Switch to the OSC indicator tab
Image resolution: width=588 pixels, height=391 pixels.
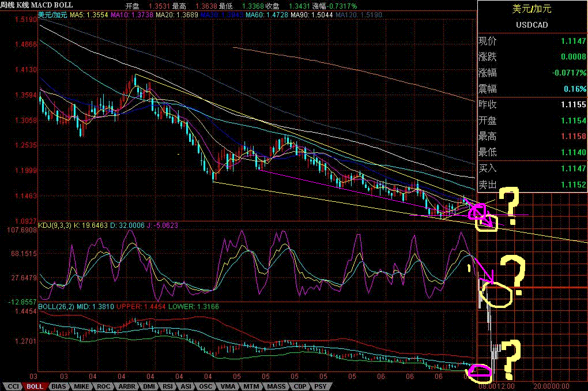point(207,386)
